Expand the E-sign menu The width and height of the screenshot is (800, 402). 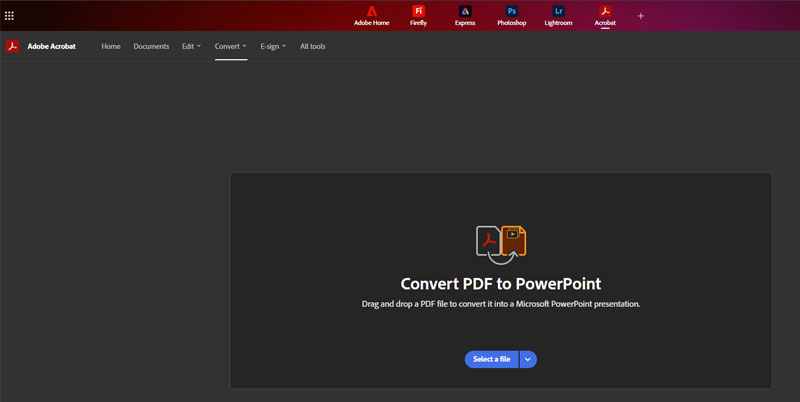click(273, 46)
